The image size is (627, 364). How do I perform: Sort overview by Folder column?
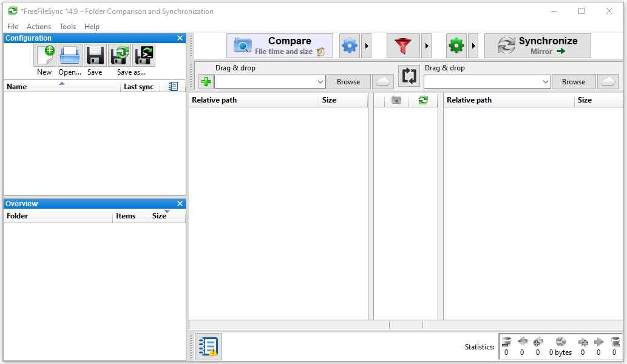tap(58, 216)
